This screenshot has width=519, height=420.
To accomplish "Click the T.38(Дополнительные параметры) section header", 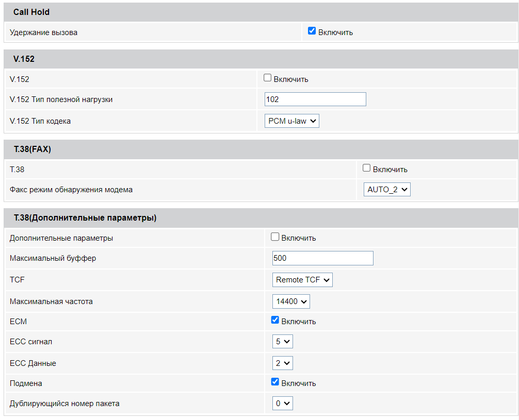I will (85, 218).
